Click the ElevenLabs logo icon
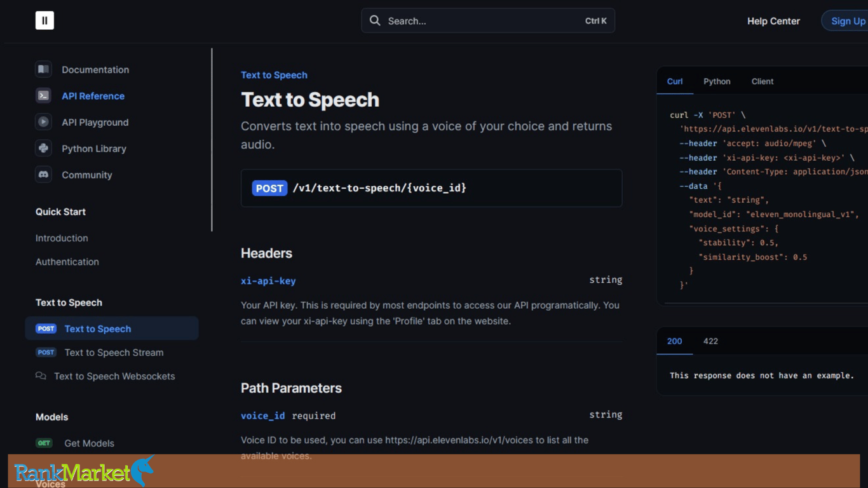 [44, 20]
